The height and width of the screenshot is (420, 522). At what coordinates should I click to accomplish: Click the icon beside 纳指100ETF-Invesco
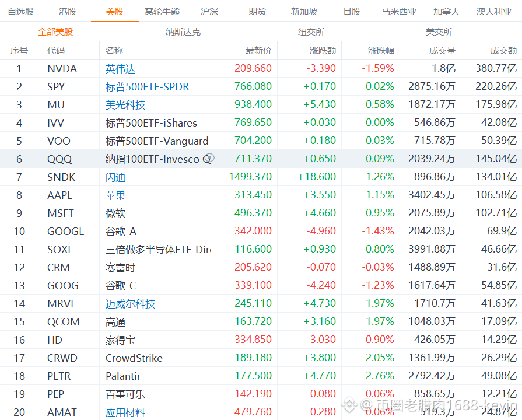209,159
